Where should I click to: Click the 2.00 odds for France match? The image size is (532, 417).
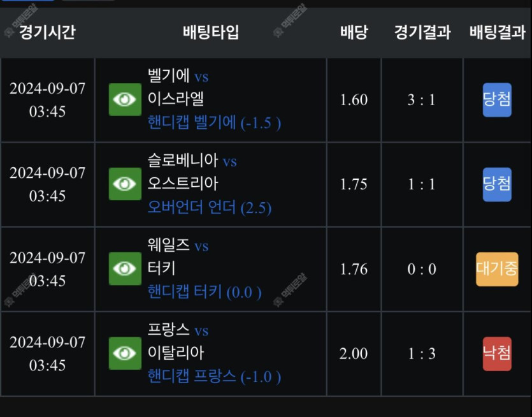coord(354,353)
